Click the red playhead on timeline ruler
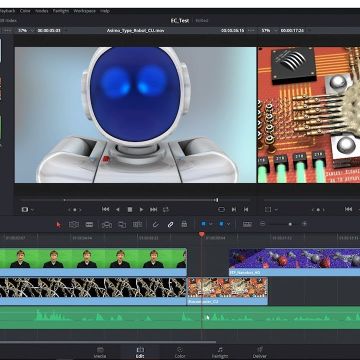Viewport: 360px width, 360px height. point(201,235)
